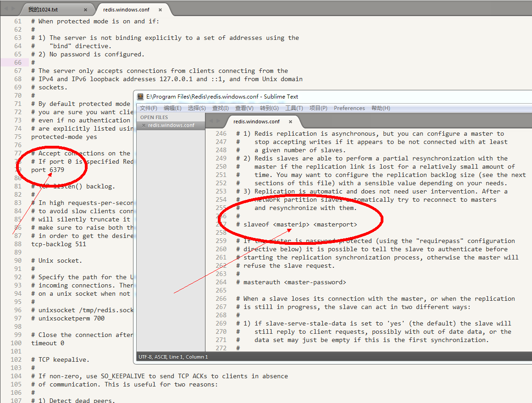Open the 编辑(E) menu
This screenshot has width=532, height=403.
click(x=172, y=108)
